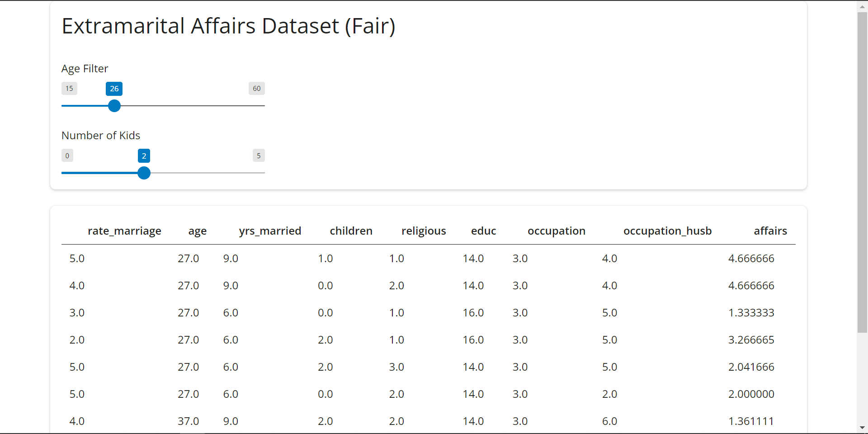Screen dimensions: 868x434
Task: Select the rate_marriage column header
Action: (124, 231)
